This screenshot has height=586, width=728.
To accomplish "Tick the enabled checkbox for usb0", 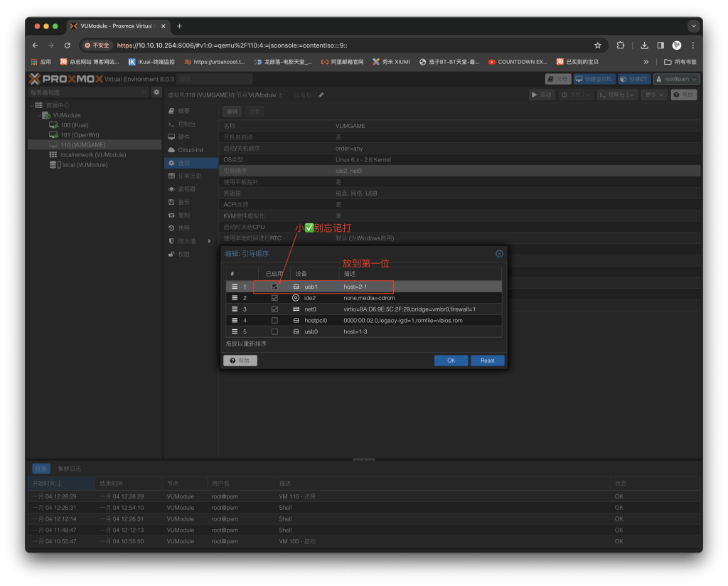I will click(274, 331).
